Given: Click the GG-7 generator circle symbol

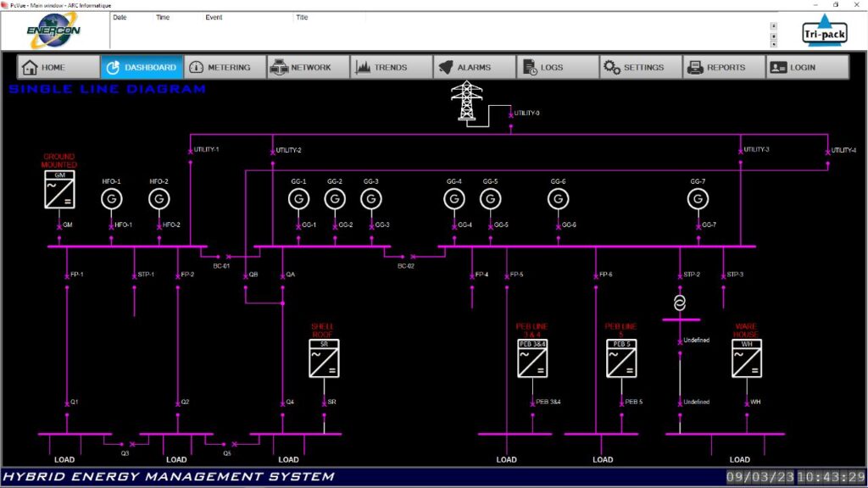Looking at the screenshot, I should tap(698, 197).
